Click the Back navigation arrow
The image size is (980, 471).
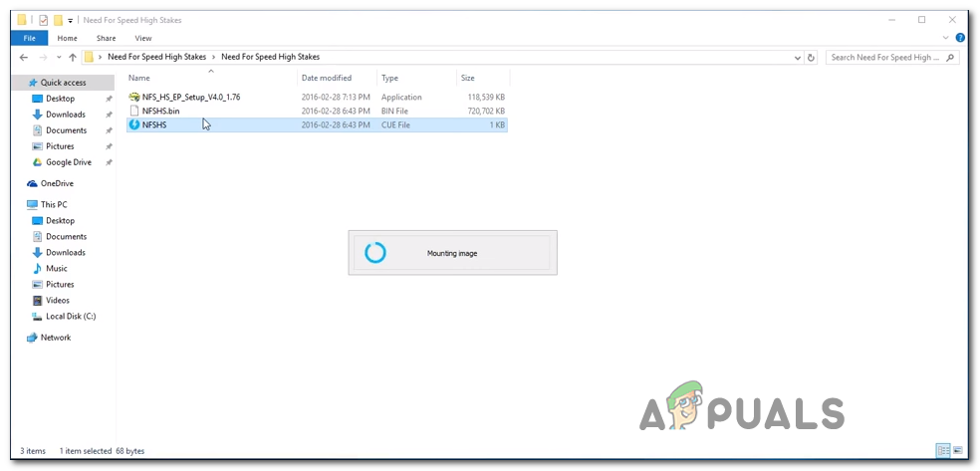(24, 58)
